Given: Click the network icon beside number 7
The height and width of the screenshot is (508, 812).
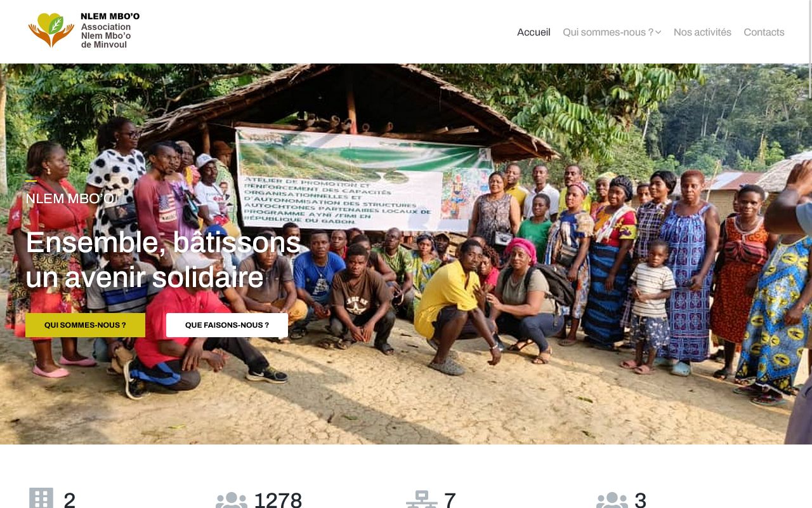Looking at the screenshot, I should [x=421, y=500].
